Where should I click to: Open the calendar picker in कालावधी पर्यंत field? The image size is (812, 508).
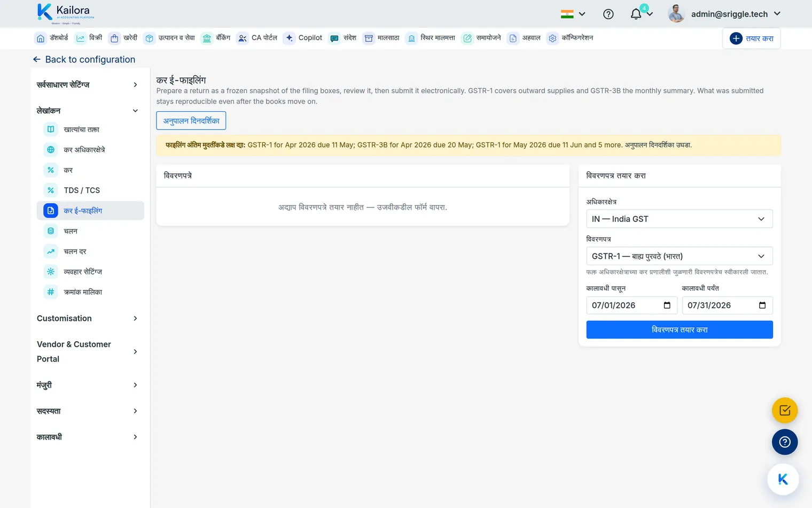[762, 305]
